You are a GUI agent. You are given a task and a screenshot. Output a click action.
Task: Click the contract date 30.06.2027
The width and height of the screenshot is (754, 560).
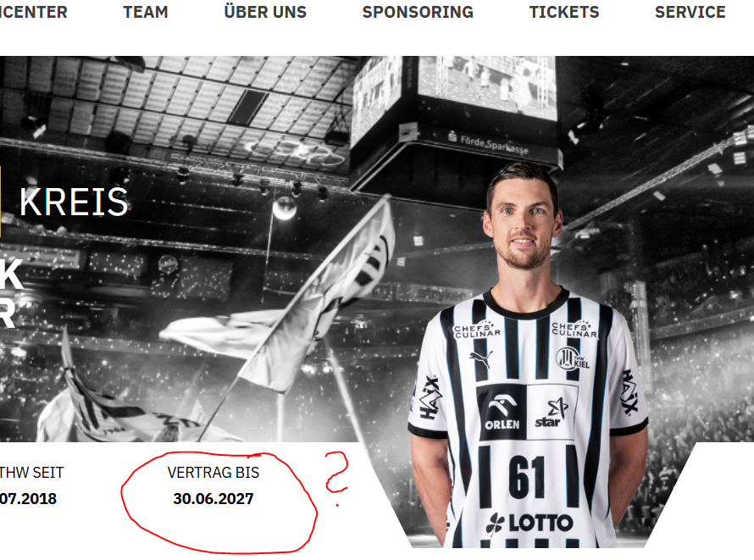point(213,498)
